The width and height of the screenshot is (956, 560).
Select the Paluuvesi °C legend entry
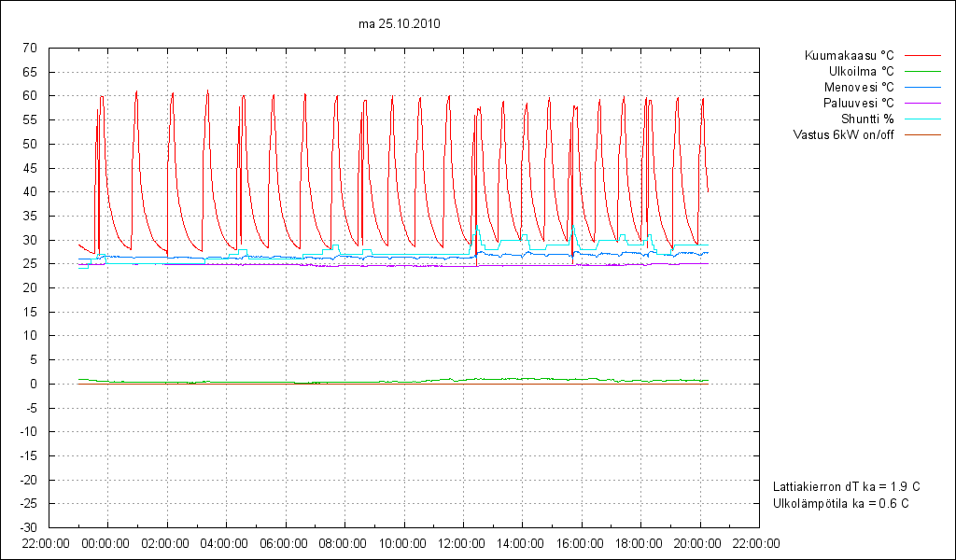tap(858, 104)
